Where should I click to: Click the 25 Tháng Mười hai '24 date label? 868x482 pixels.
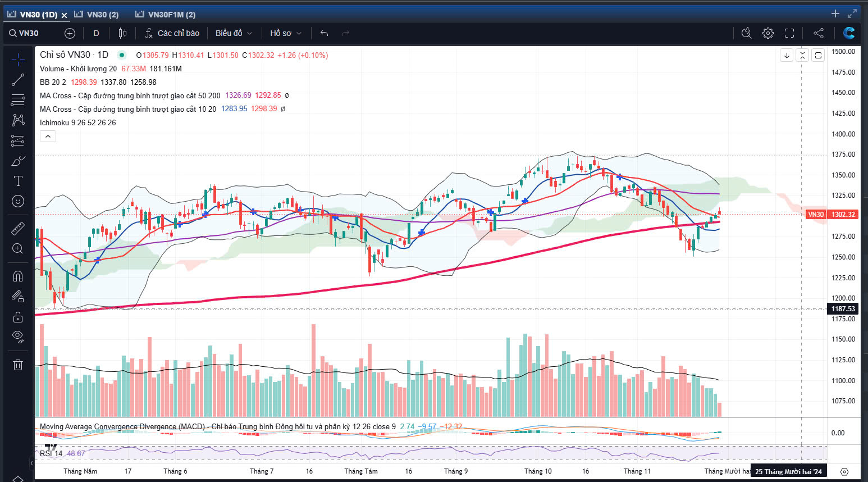788,471
